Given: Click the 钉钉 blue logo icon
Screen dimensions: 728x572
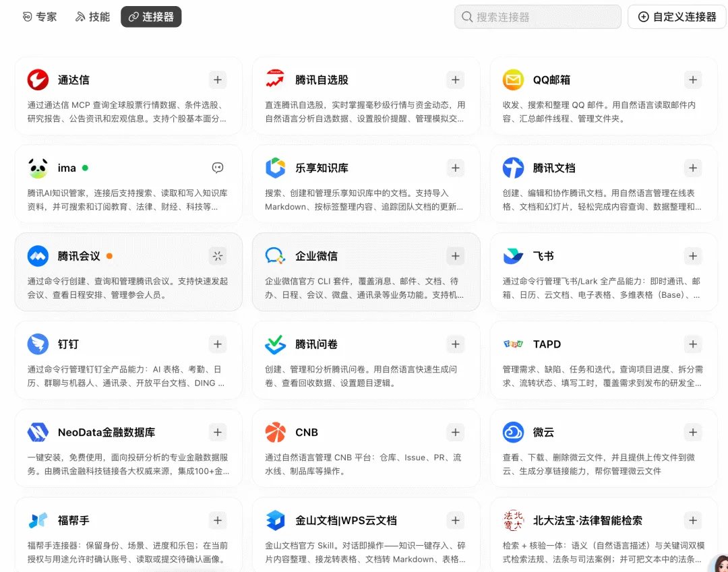Looking at the screenshot, I should (x=38, y=344).
